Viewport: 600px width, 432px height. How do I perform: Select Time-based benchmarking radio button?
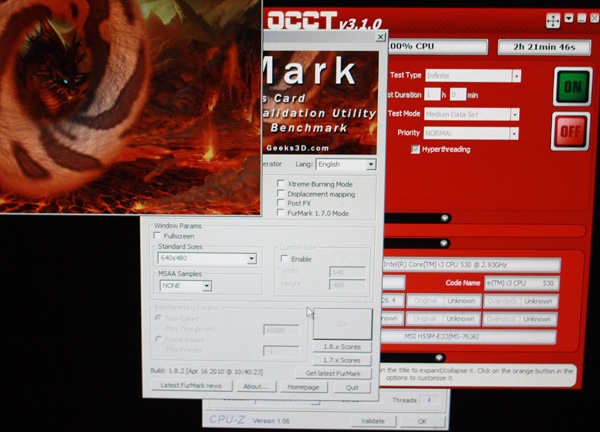(158, 318)
